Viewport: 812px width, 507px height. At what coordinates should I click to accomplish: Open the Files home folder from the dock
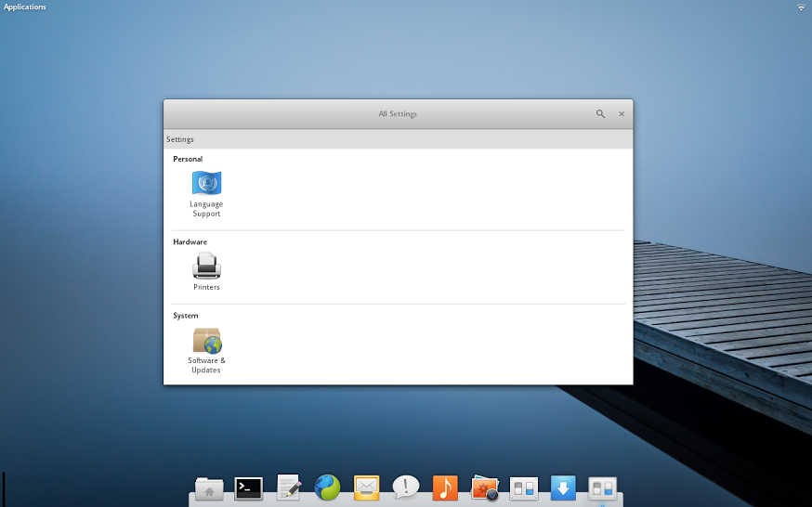tap(209, 488)
